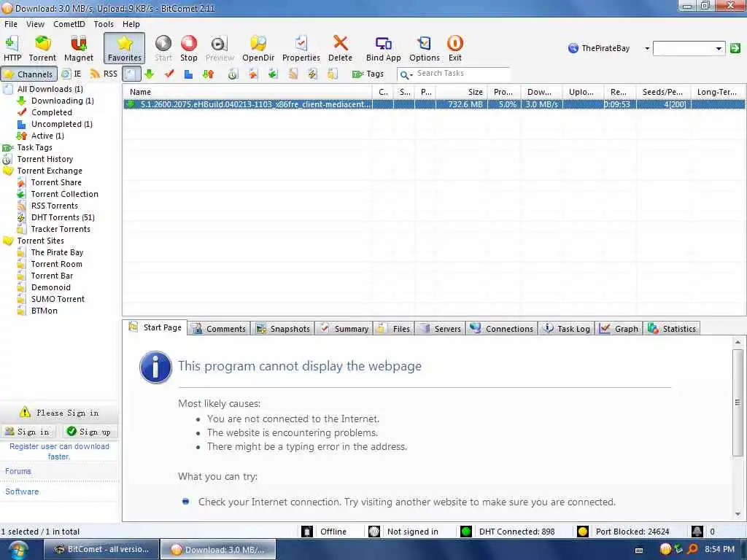Switch to the Statistics tab
The height and width of the screenshot is (560, 747).
click(x=672, y=329)
